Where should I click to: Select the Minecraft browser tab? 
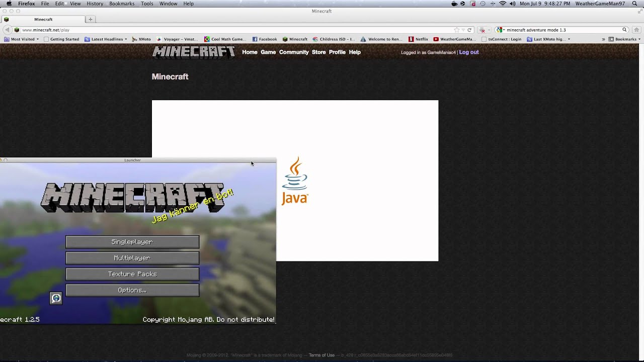pos(43,19)
